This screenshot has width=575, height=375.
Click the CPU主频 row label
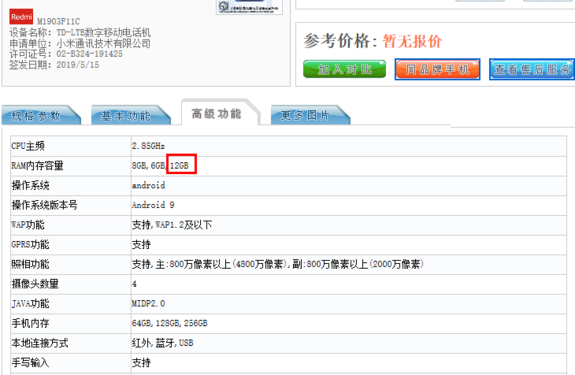coord(28,146)
